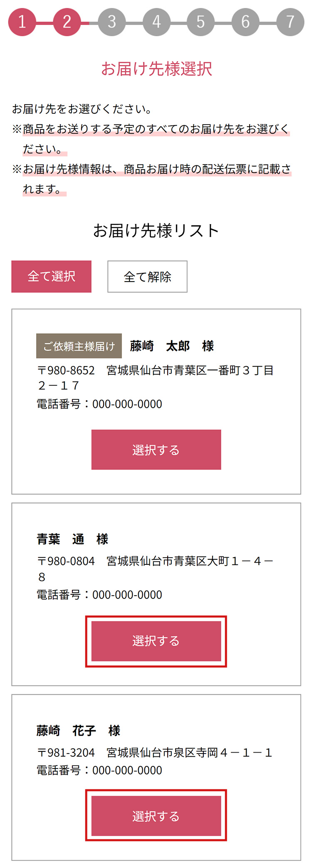Click the final step 7 circle
Screen dimensions: 312x868
click(290, 22)
